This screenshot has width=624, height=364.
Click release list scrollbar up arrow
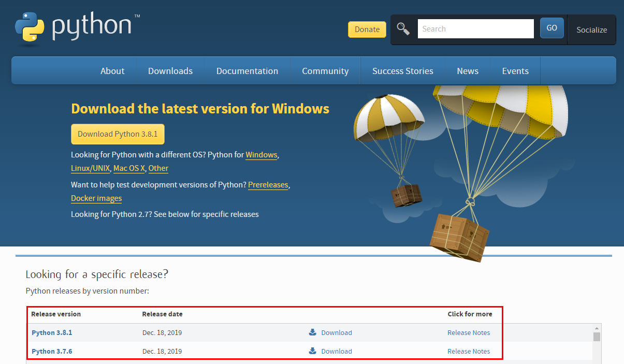pos(597,328)
